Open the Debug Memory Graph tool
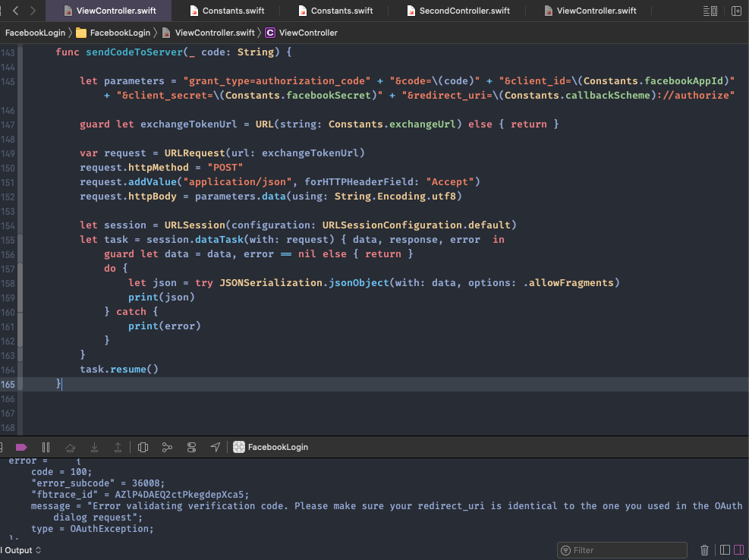 click(x=167, y=447)
